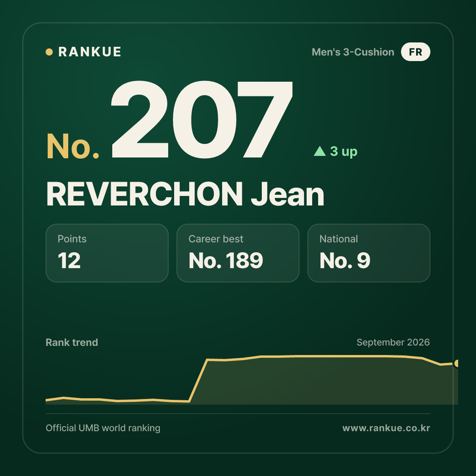Click the Points value 12
The width and height of the screenshot is (476, 476).
point(69,261)
